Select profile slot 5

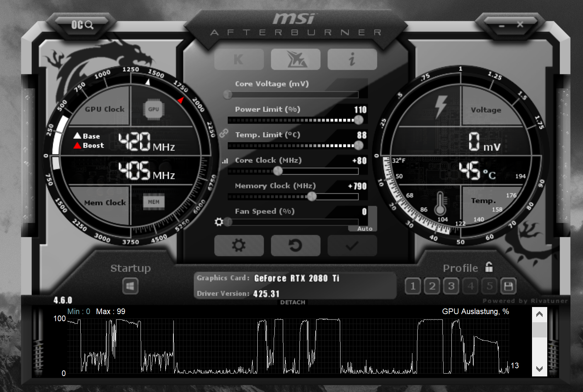[x=490, y=286]
